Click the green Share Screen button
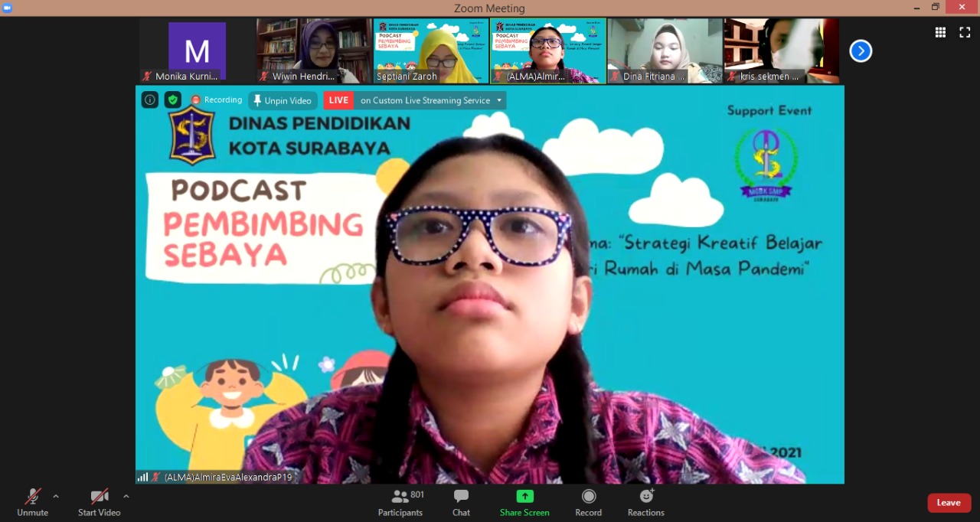The height and width of the screenshot is (522, 980). click(524, 502)
